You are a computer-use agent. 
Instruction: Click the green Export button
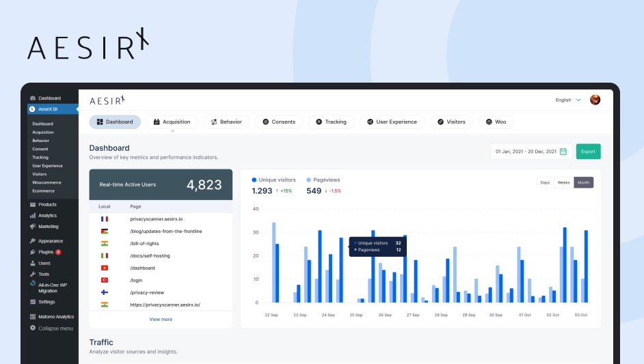[x=588, y=152]
